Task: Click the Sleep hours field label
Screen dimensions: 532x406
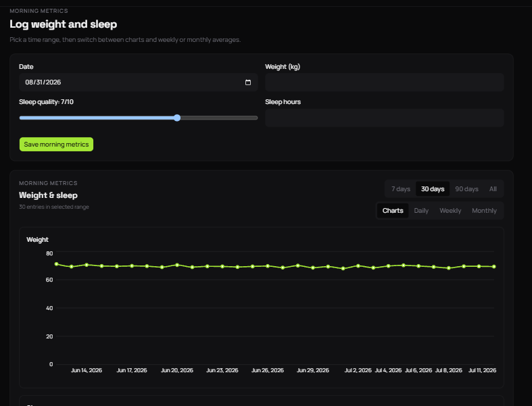Action: click(283, 102)
